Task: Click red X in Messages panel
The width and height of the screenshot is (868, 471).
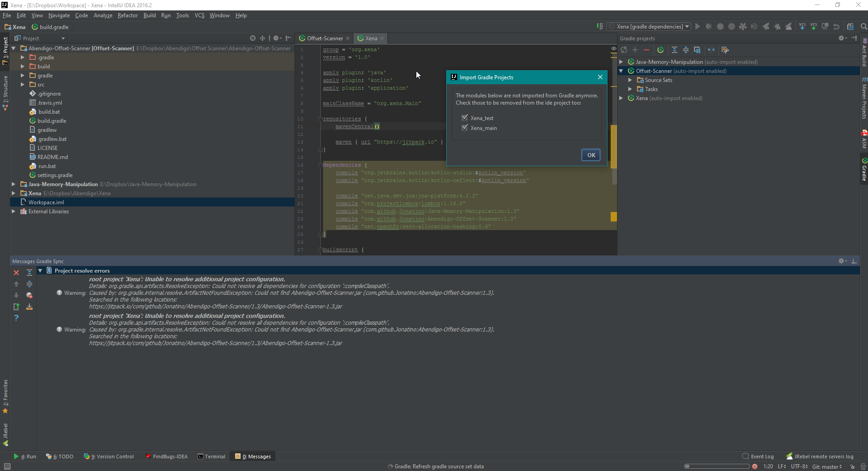Action: (x=16, y=273)
